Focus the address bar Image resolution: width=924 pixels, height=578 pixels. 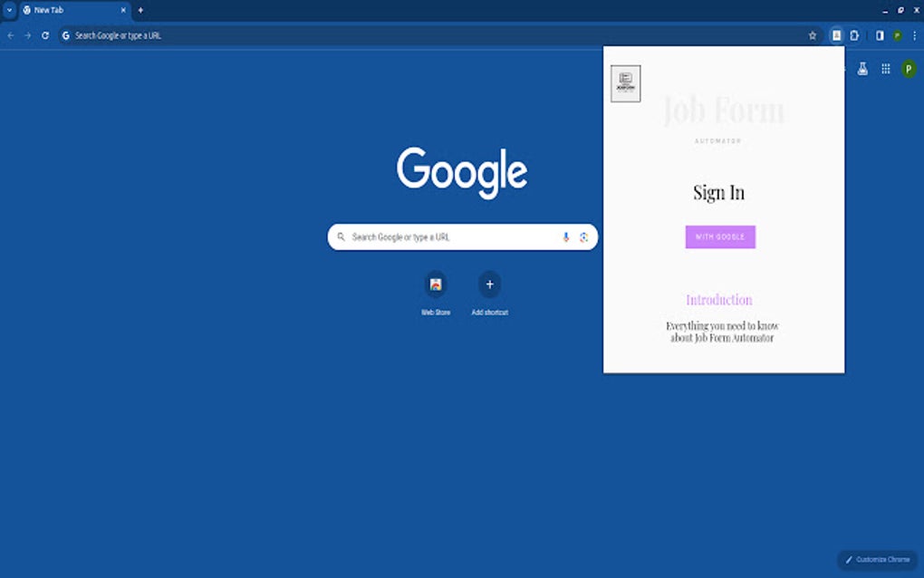pyautogui.click(x=440, y=35)
